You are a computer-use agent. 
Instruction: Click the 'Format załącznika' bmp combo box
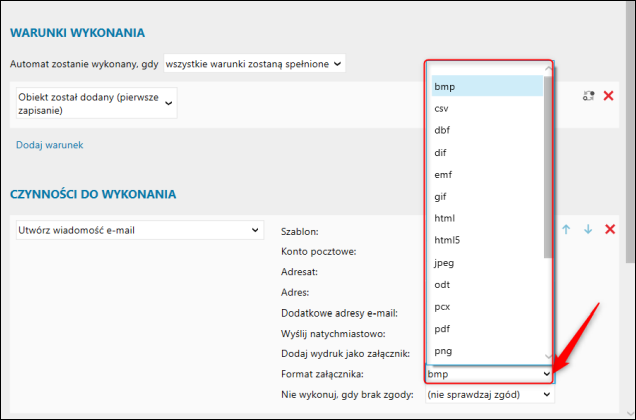click(489, 374)
